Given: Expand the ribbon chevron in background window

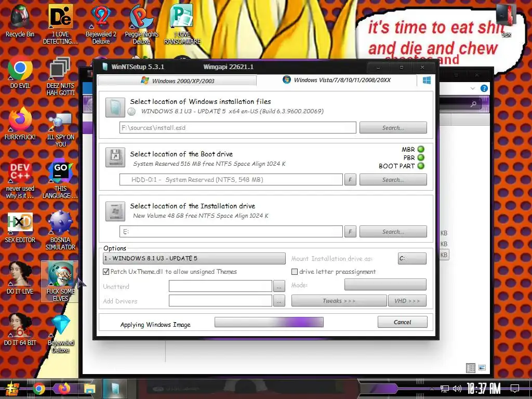Looking at the screenshot, I should pos(473,88).
